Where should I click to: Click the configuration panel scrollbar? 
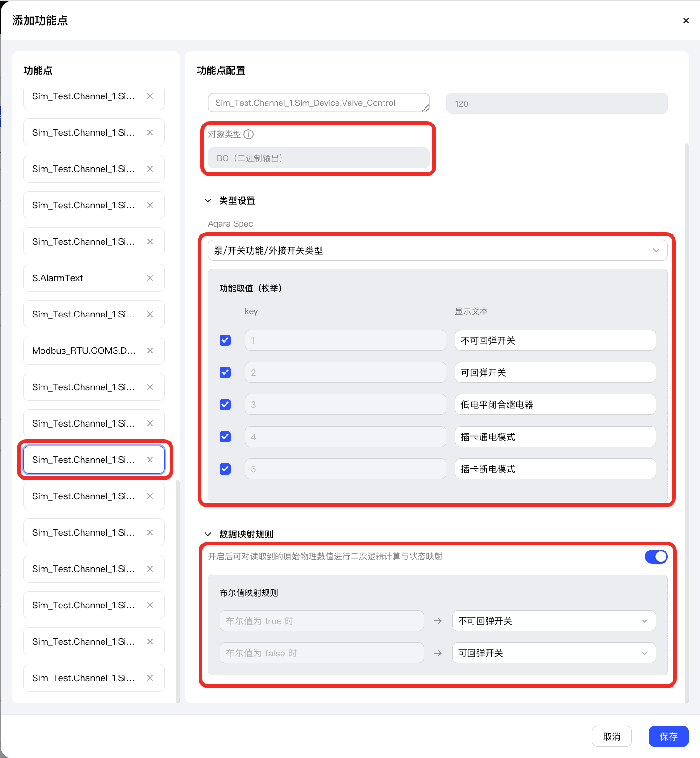(x=686, y=422)
